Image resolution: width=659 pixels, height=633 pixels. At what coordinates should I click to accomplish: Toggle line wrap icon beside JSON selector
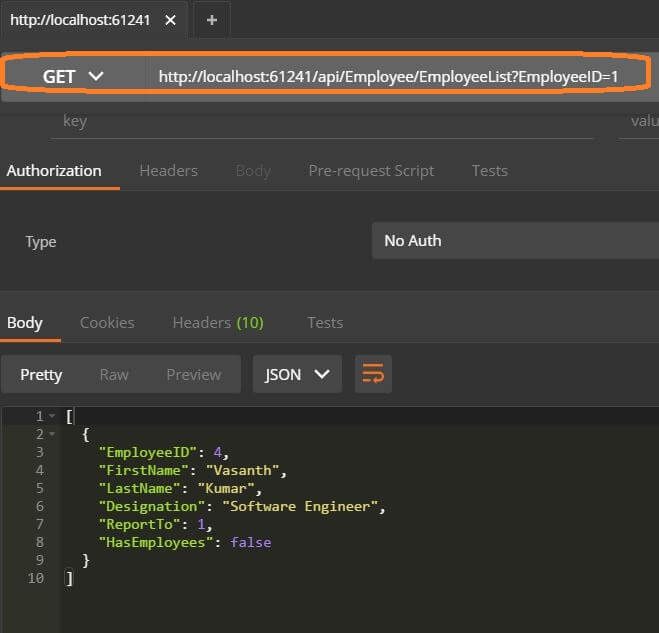[x=373, y=374]
